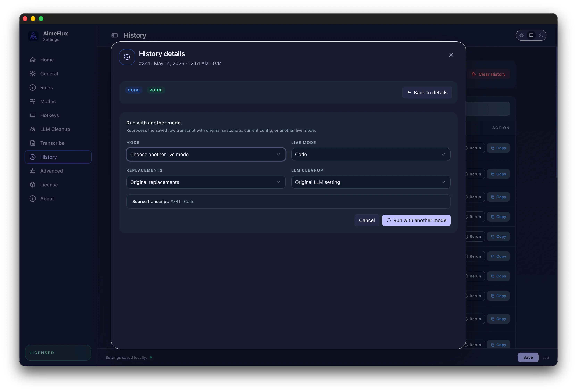Click Run with another mode button
The image size is (577, 392).
coord(416,220)
